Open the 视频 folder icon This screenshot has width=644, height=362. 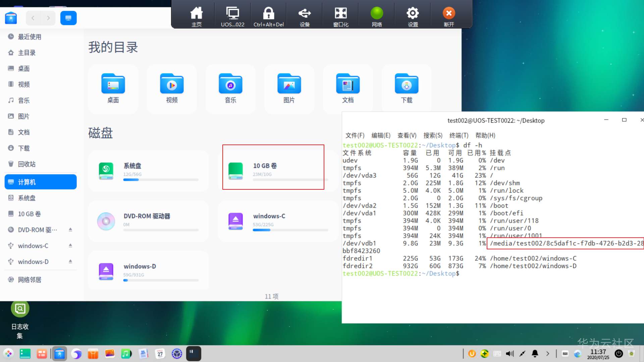click(x=172, y=84)
